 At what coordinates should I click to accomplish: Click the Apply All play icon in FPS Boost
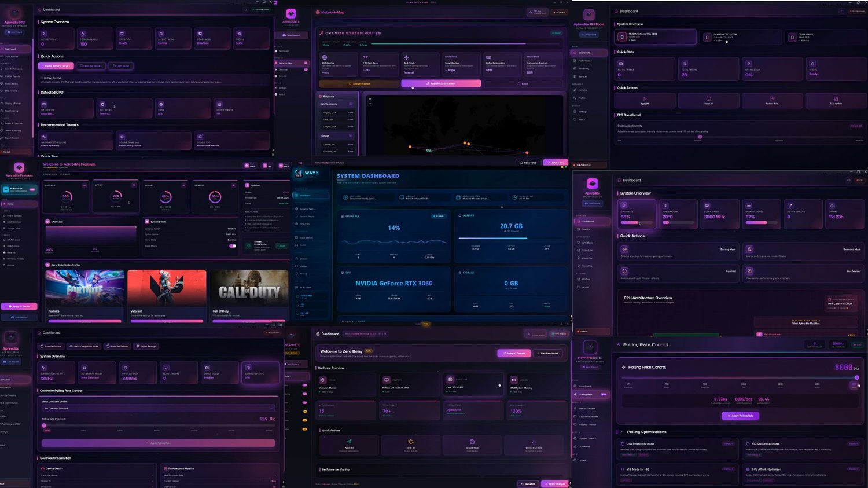[x=645, y=98]
